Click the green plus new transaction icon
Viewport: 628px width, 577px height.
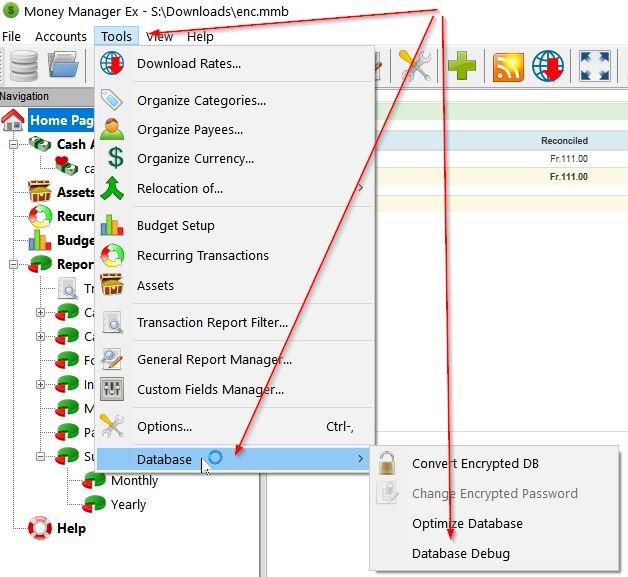pyautogui.click(x=461, y=67)
